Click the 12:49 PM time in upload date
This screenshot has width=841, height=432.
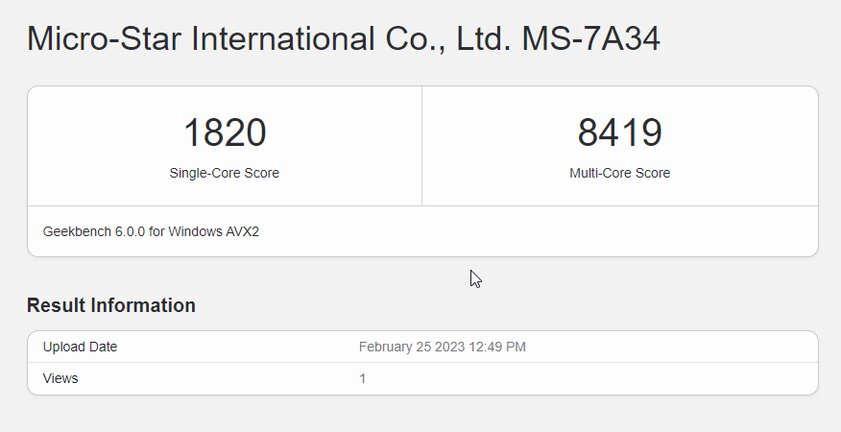(x=497, y=347)
